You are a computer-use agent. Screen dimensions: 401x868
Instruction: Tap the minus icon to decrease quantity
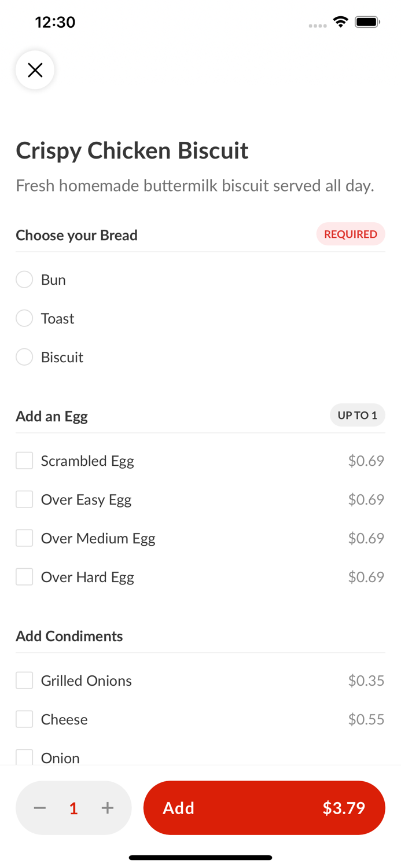pos(39,808)
